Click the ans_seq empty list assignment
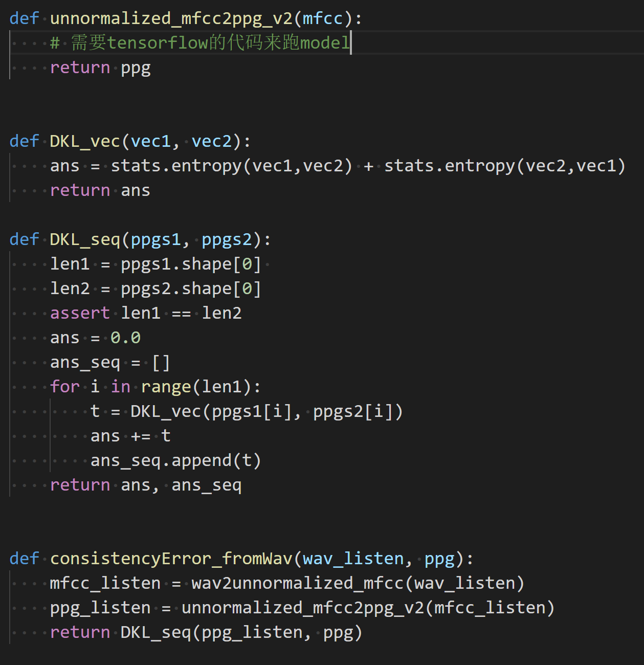The width and height of the screenshot is (644, 665). 109,362
